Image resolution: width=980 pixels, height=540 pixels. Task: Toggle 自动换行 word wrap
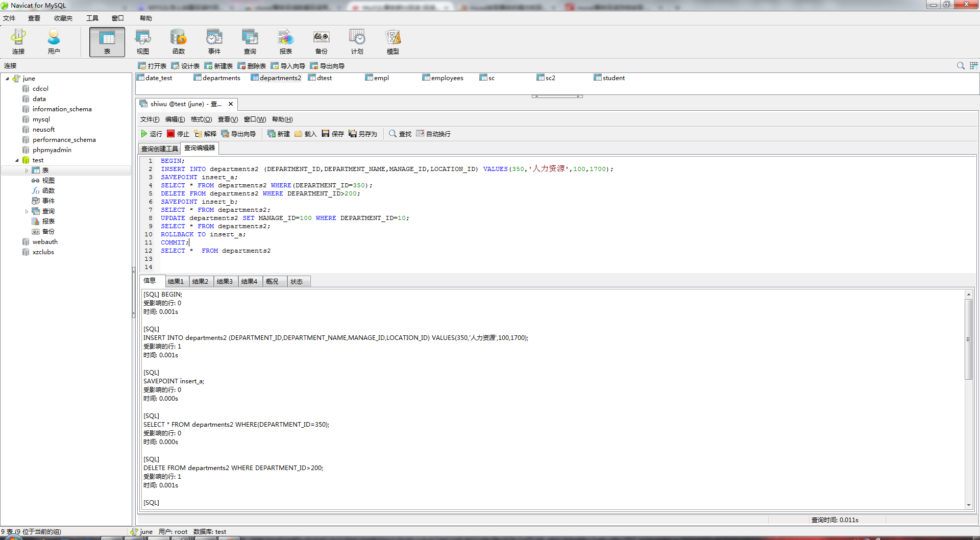[433, 134]
